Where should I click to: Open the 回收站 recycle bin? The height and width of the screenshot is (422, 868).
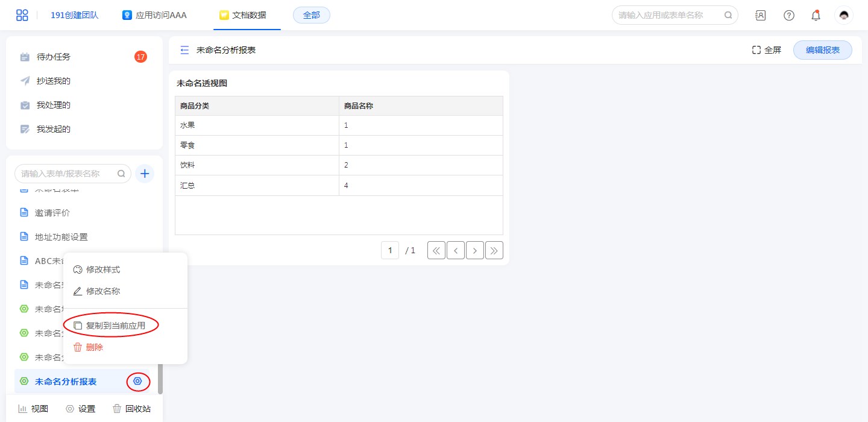pos(131,409)
